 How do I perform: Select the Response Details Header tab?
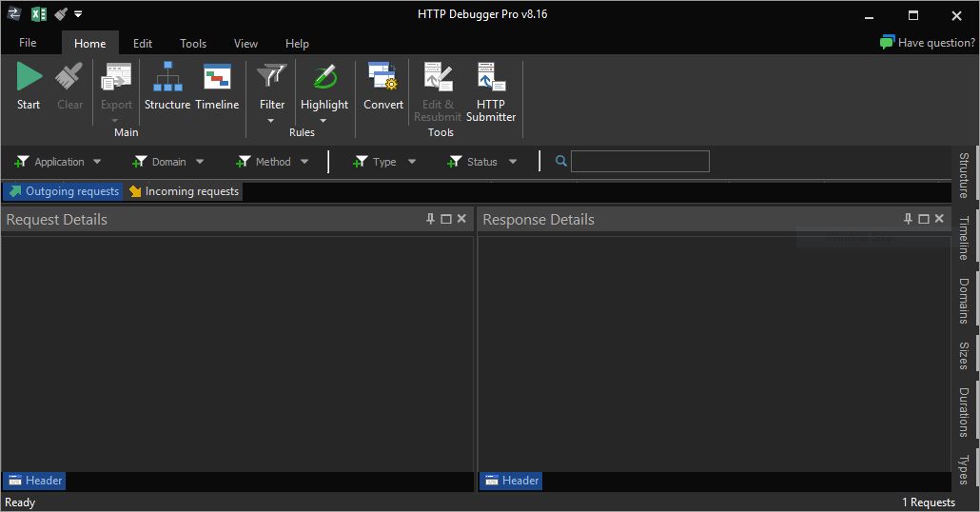point(511,480)
